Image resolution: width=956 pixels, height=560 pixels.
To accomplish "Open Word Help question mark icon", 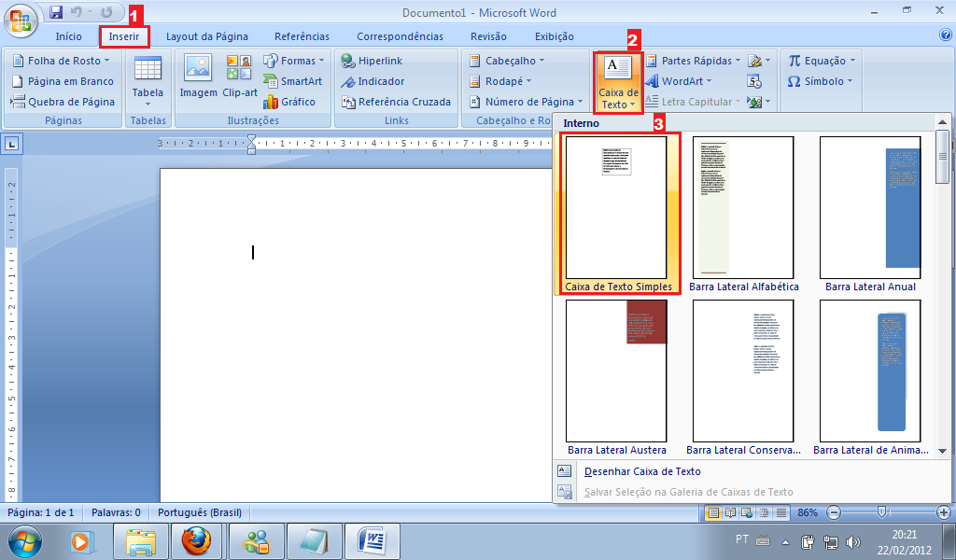I will tap(946, 35).
